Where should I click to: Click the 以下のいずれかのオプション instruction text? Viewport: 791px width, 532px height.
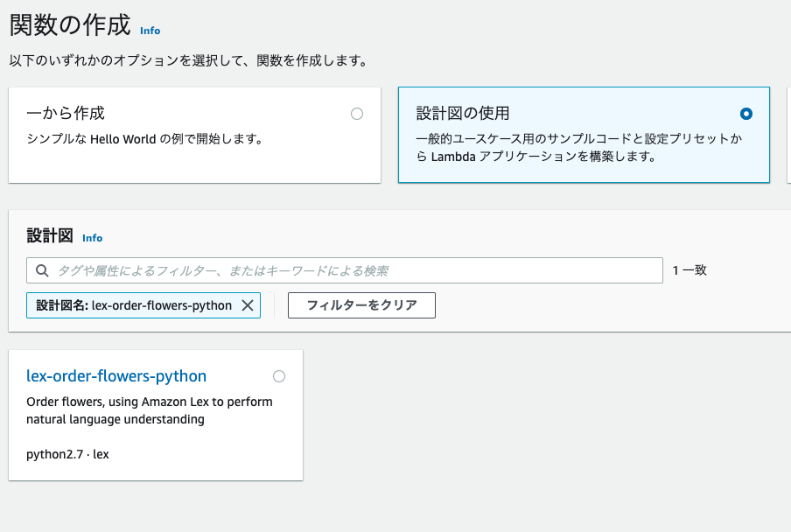[187, 60]
